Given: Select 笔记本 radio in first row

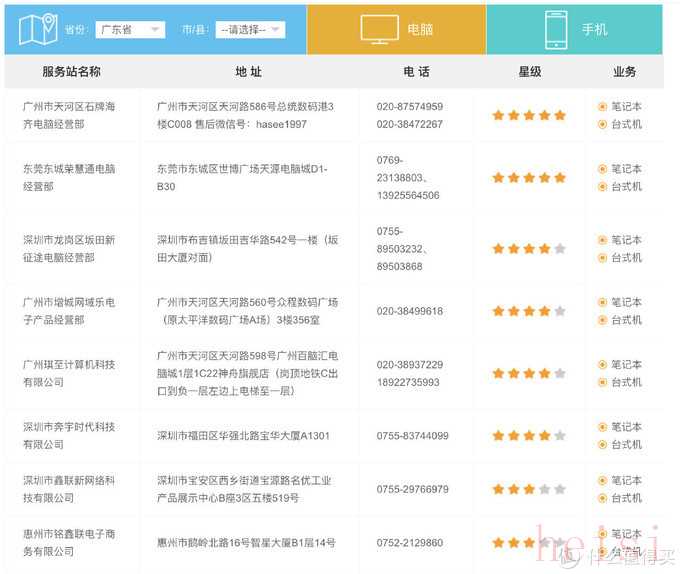Looking at the screenshot, I should pyautogui.click(x=603, y=106).
